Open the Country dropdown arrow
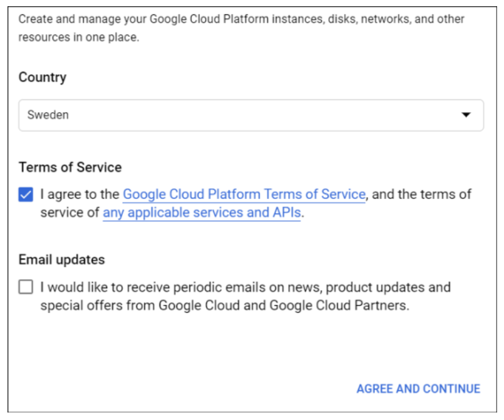The width and height of the screenshot is (504, 420). (x=465, y=115)
